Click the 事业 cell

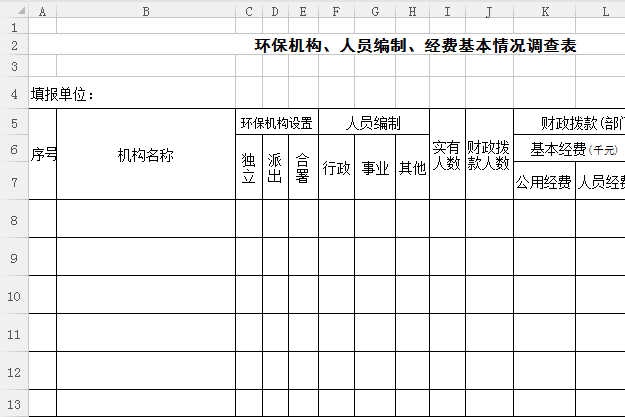[x=375, y=168]
